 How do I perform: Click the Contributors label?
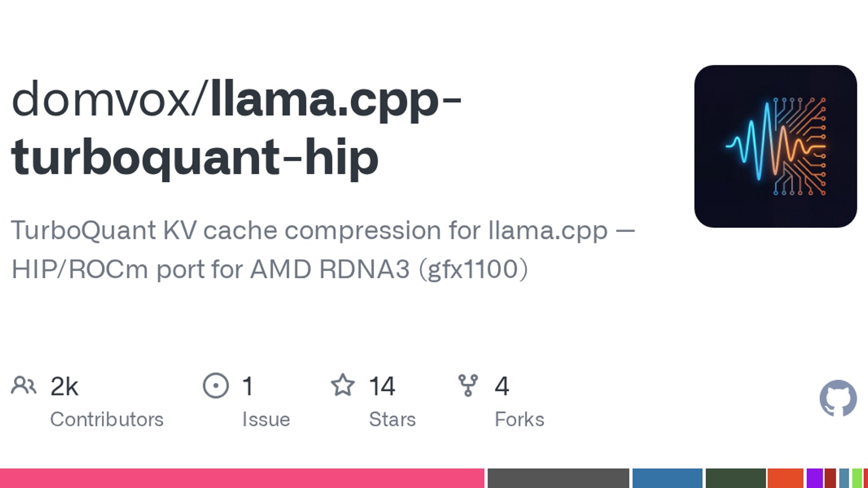click(107, 419)
